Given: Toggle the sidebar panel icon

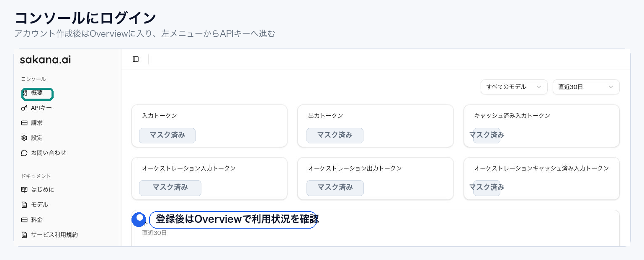Looking at the screenshot, I should coord(136,59).
